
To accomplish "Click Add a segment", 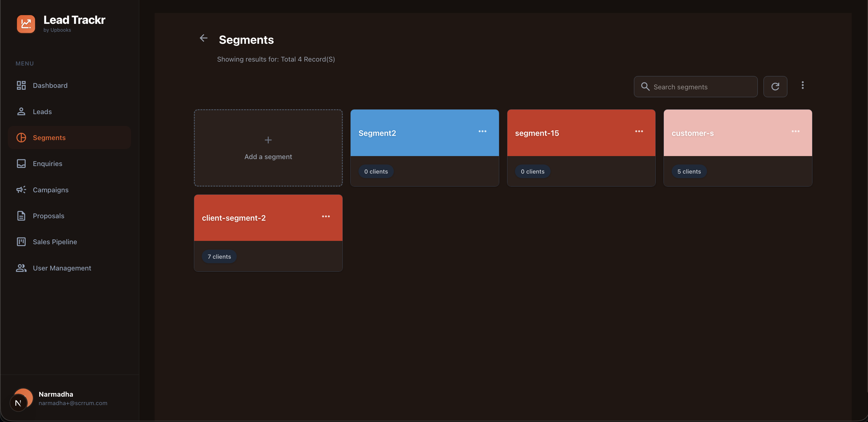I will (x=268, y=148).
